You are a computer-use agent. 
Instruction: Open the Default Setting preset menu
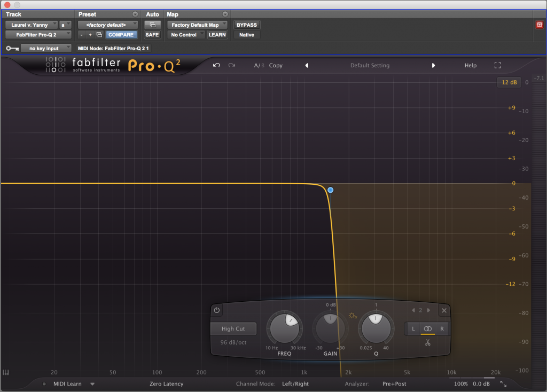coord(370,65)
